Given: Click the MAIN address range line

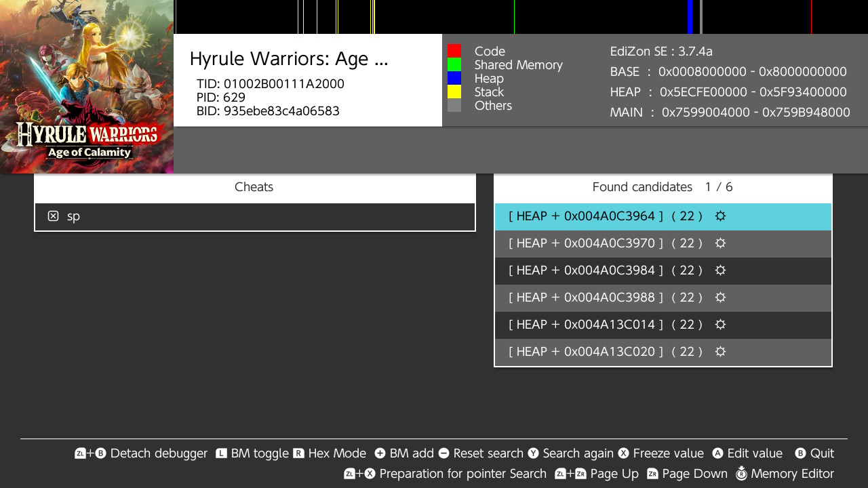Looking at the screenshot, I should (x=730, y=113).
